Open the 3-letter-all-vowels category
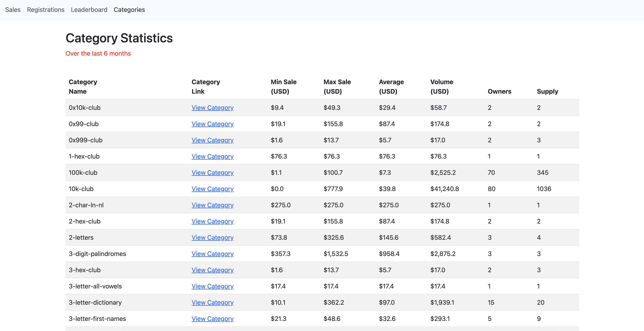 pos(212,286)
